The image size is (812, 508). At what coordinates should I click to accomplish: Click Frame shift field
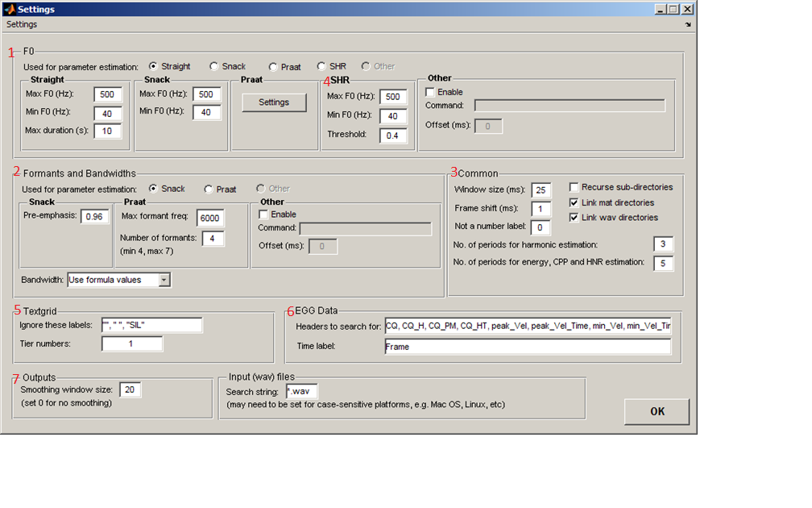coord(541,208)
